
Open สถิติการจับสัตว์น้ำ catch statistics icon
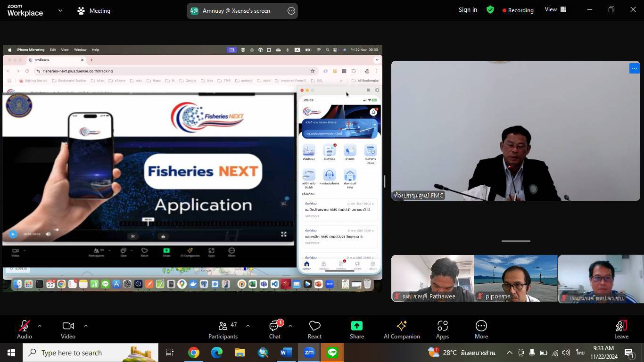(x=309, y=179)
